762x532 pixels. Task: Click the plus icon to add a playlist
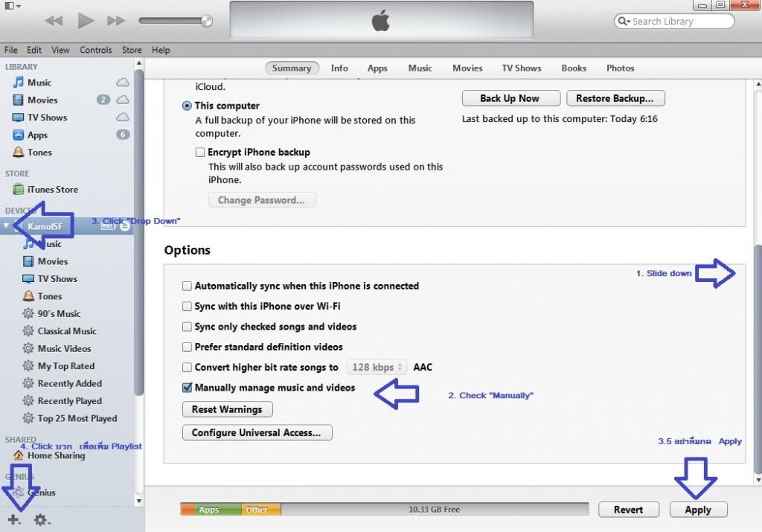(13, 520)
